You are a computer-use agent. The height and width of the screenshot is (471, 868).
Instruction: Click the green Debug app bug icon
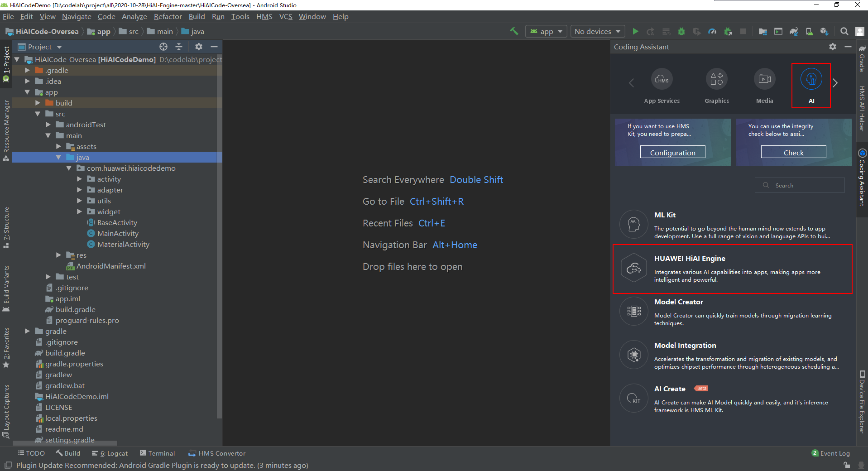(x=681, y=31)
